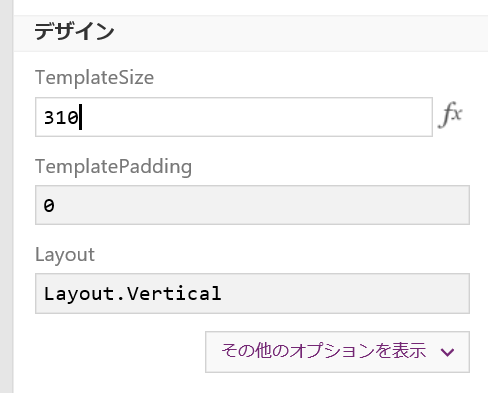Image resolution: width=488 pixels, height=393 pixels.
Task: Click the 0 value in TemplatePadding
Action: pyautogui.click(x=49, y=205)
